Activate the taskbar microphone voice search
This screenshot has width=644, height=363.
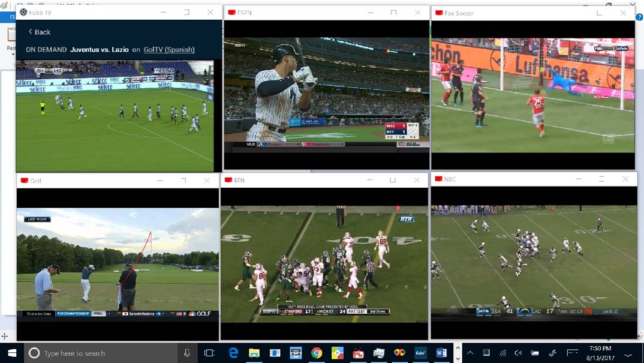(187, 353)
